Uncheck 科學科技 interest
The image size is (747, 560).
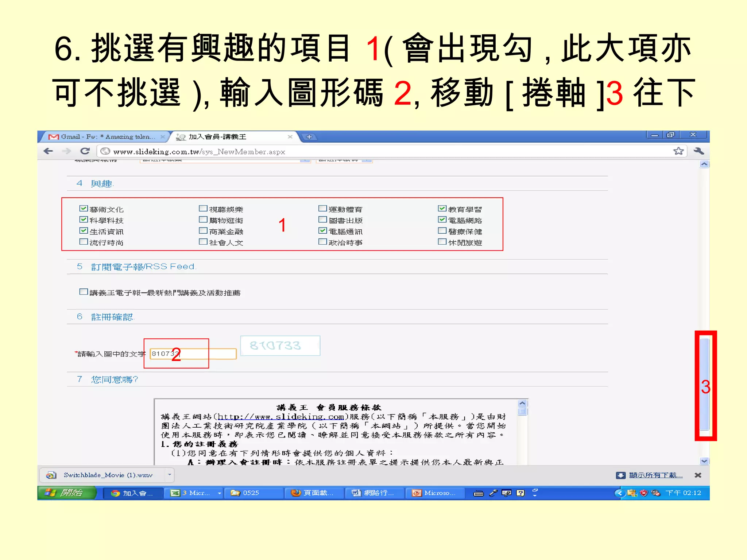tap(84, 219)
